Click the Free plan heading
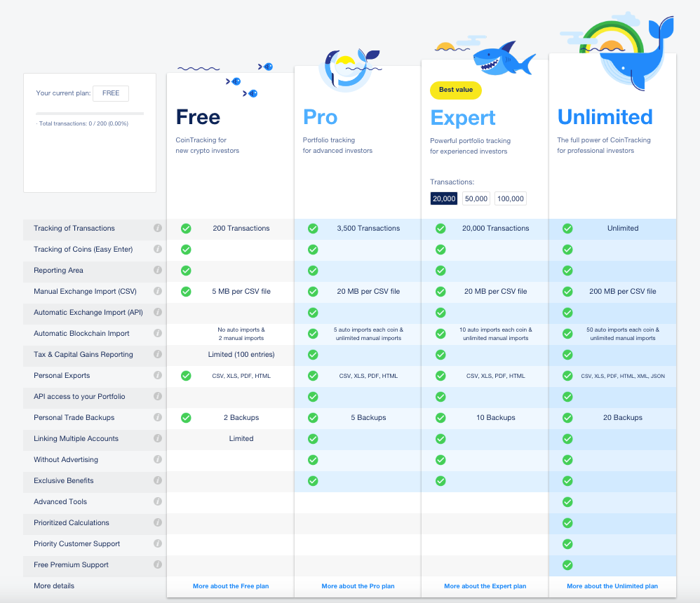700x603 pixels. tap(198, 117)
